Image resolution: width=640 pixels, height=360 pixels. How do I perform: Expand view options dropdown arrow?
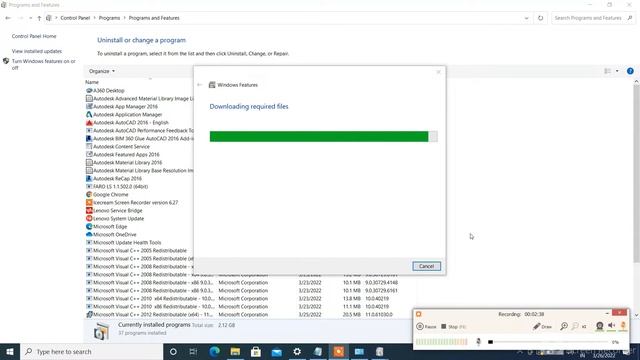click(x=617, y=71)
